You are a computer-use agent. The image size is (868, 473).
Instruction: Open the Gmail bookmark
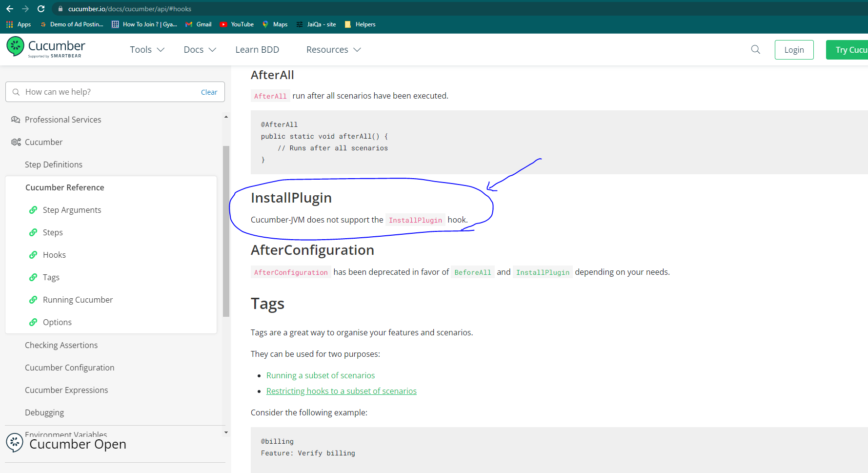click(198, 24)
